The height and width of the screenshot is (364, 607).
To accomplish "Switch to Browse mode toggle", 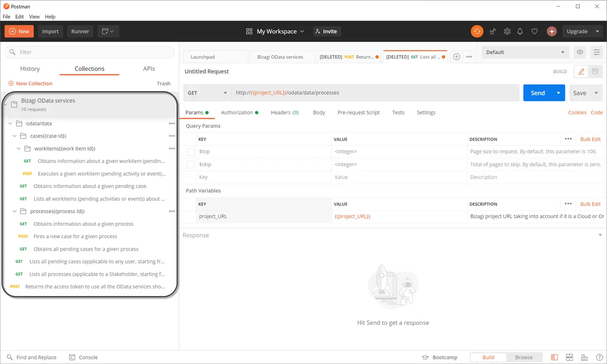I will (x=524, y=357).
